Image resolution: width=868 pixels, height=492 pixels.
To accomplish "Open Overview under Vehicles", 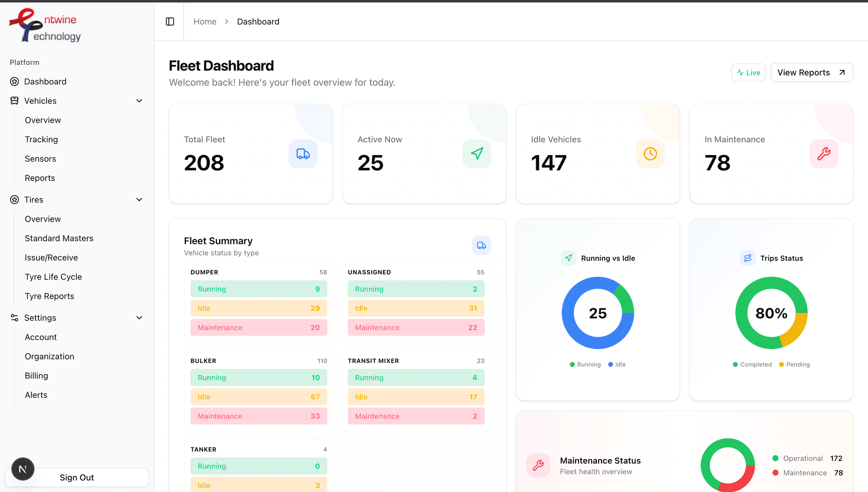I will [43, 120].
